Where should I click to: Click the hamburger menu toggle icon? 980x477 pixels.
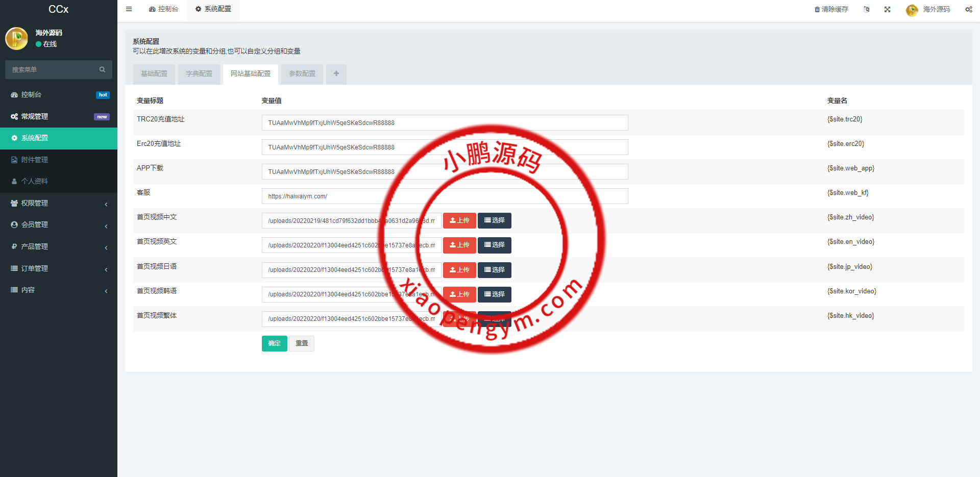[129, 9]
